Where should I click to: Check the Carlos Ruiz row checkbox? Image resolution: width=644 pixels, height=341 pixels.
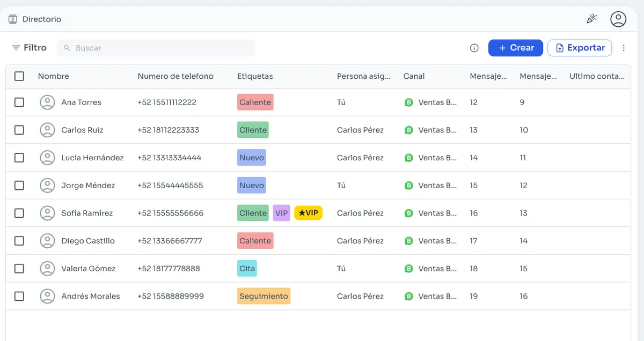19,130
